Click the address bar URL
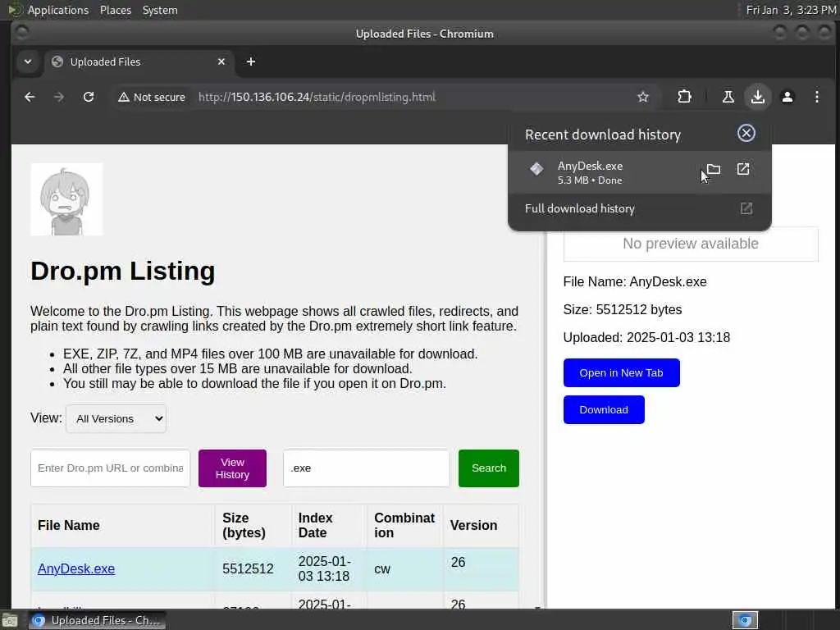840x630 pixels. tap(317, 97)
